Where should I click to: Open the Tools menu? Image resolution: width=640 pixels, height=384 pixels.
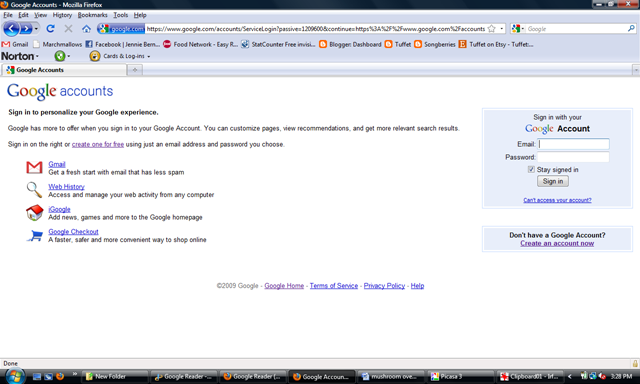tap(120, 15)
